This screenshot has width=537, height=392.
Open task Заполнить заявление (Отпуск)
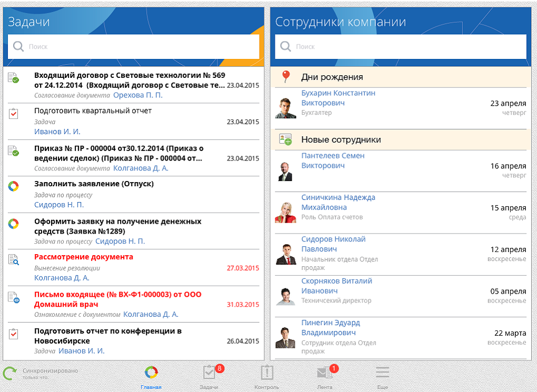coord(134,195)
